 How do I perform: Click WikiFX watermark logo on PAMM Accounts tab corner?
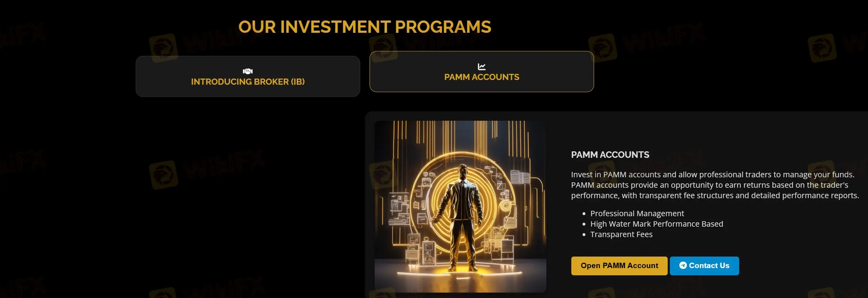[383, 48]
